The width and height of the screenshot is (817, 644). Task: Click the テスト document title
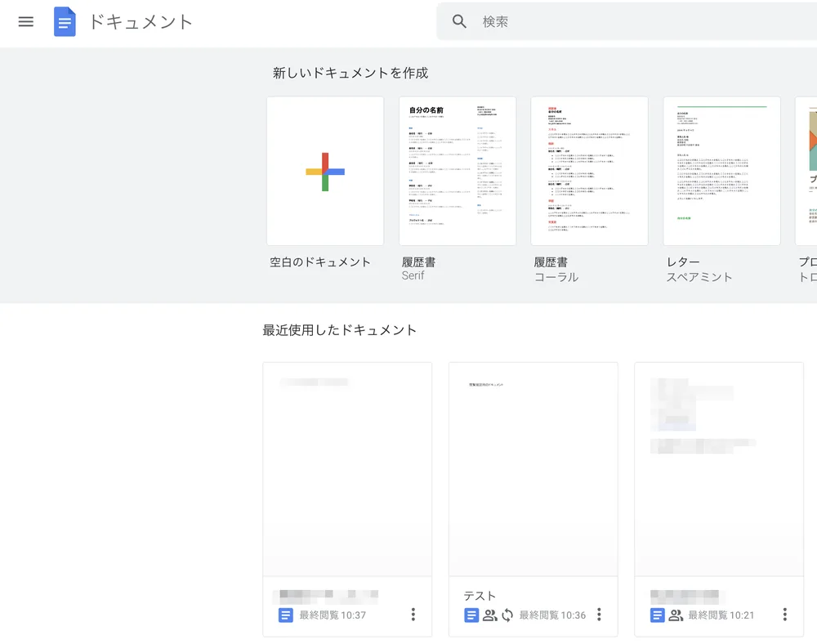pyautogui.click(x=480, y=596)
